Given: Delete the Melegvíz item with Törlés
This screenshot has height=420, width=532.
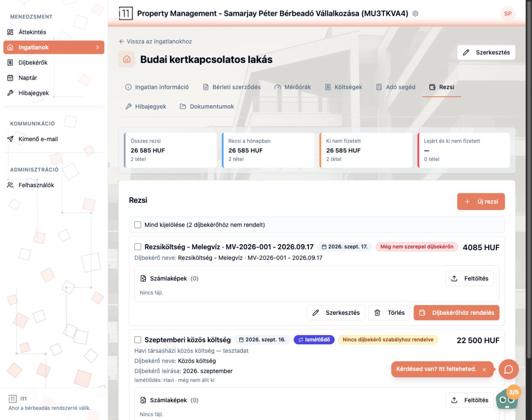Looking at the screenshot, I should coord(390,313).
